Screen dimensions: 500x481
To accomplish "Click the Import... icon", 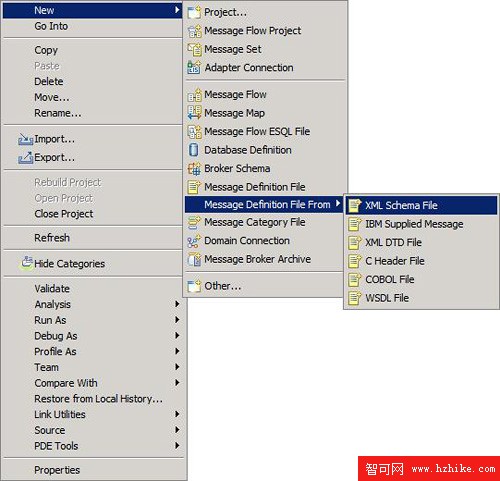I will [25, 139].
